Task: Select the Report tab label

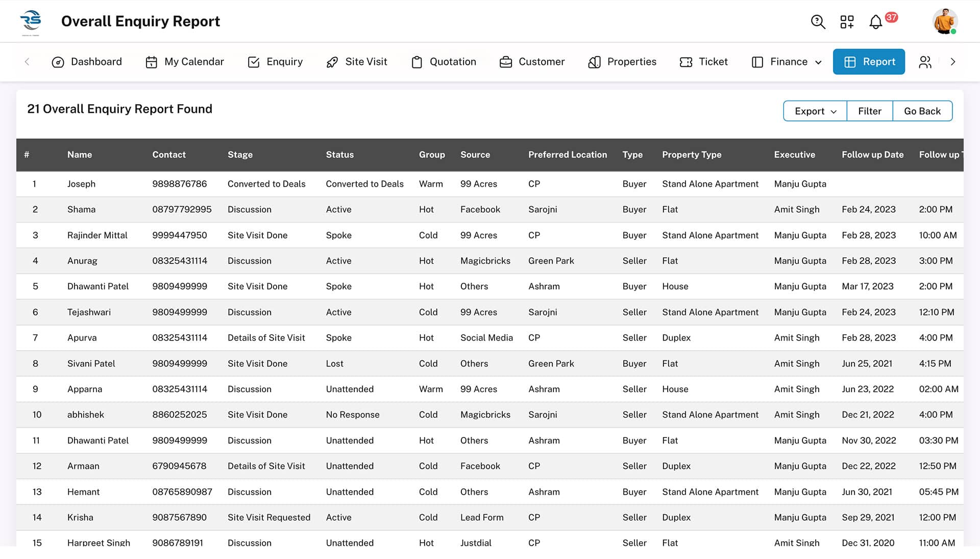Action: 879,62
